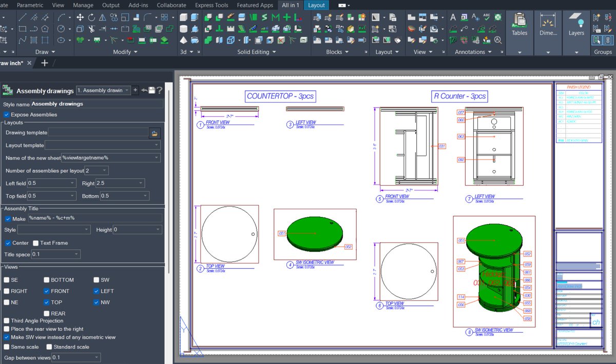The width and height of the screenshot is (616, 364).
Task: Open the Layers panel button
Action: [576, 33]
